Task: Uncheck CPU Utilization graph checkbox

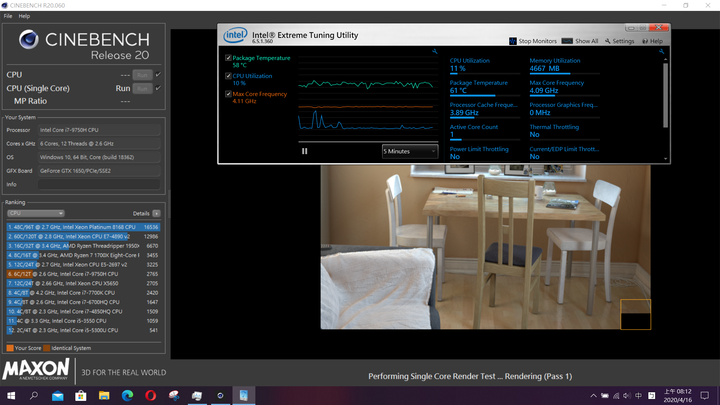Action: 228,76
